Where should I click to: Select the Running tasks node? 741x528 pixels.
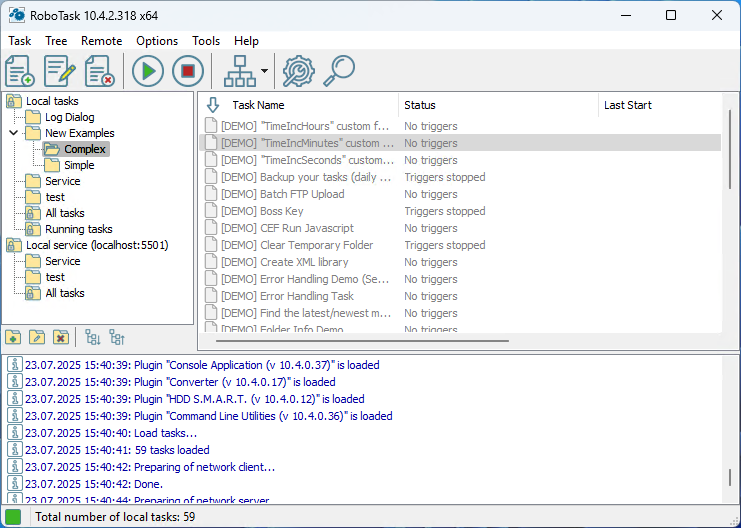[78, 229]
